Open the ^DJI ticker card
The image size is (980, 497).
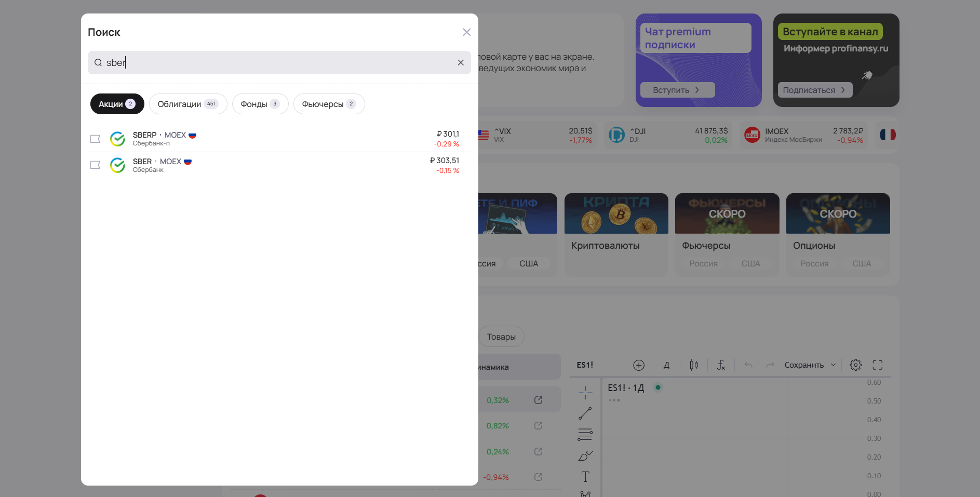tap(668, 135)
